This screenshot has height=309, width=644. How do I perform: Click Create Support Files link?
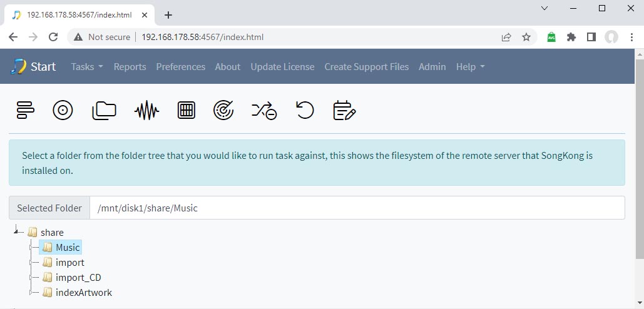(366, 67)
